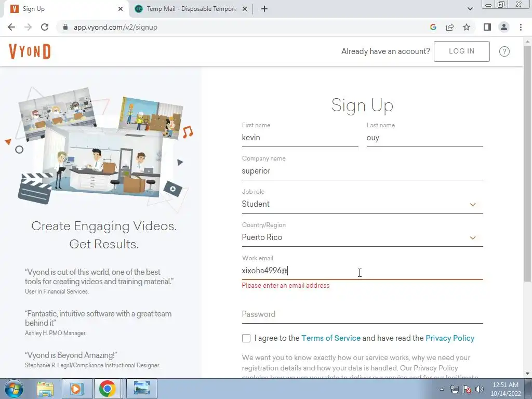The width and height of the screenshot is (532, 399).
Task: Go back with browser back arrow
Action: (x=11, y=27)
